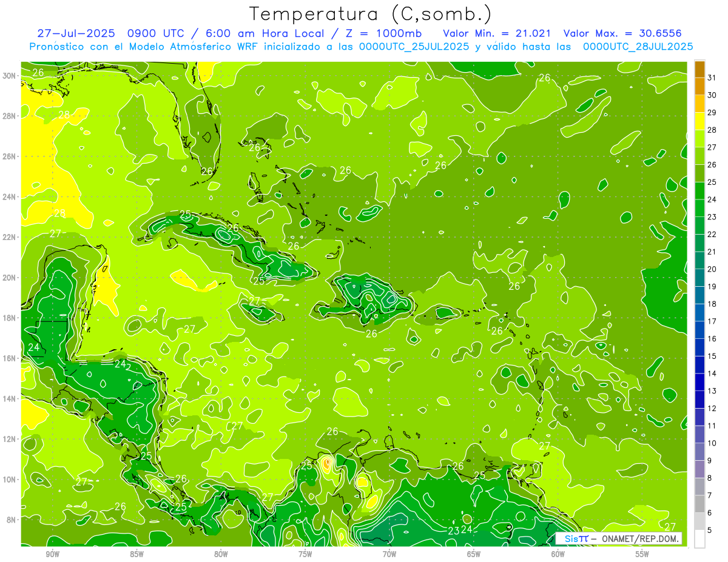The image size is (728, 562).
Task: Click "Pronóstico con el Modelo Atmósferico WRF" text
Action: pyautogui.click(x=144, y=47)
